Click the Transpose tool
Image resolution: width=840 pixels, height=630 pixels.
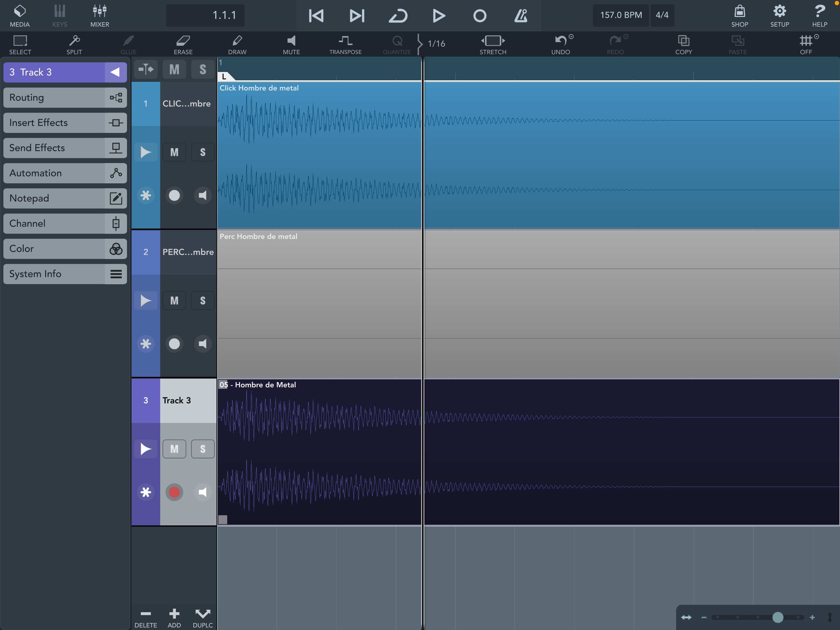(345, 44)
